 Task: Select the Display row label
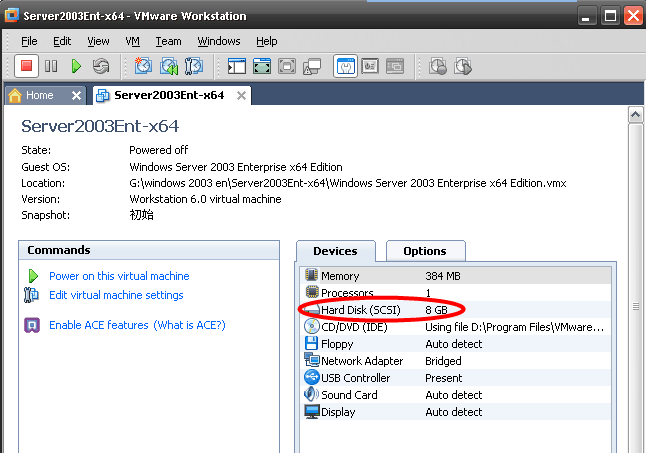click(338, 412)
